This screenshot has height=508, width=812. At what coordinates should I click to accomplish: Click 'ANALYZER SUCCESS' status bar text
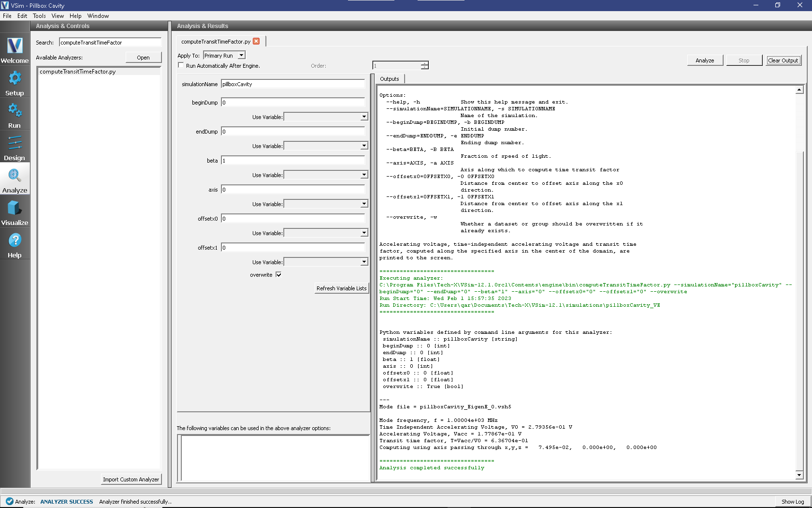pos(67,502)
